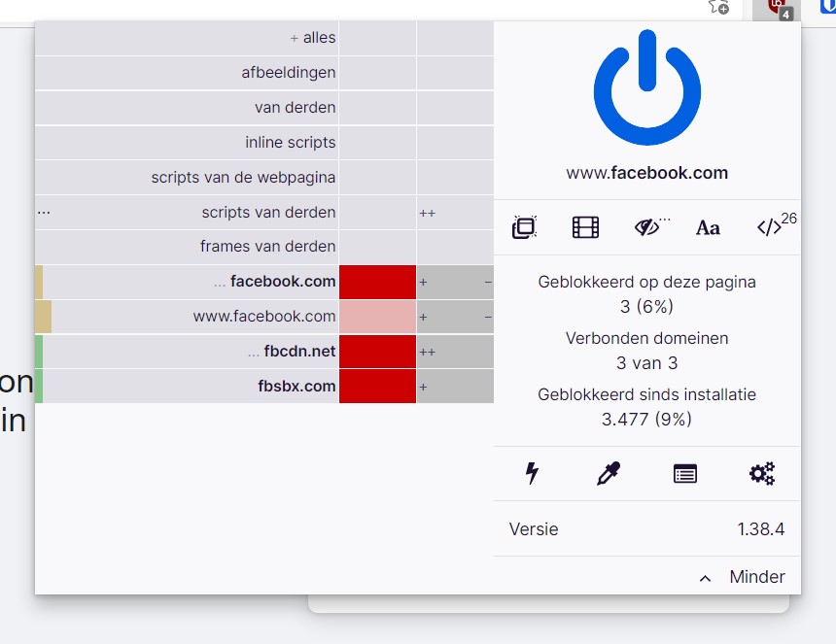Toggle large media blocking film icon
The width and height of the screenshot is (836, 644).
tap(585, 227)
